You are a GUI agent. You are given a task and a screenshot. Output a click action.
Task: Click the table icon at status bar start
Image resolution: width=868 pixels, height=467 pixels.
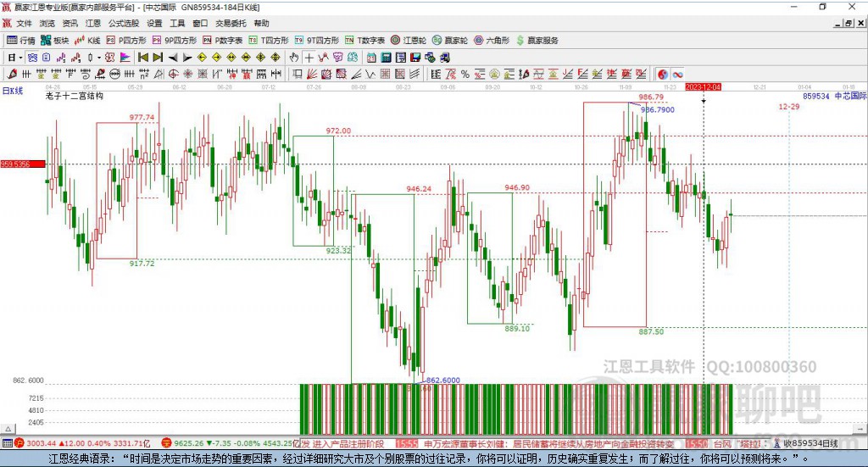[7, 443]
